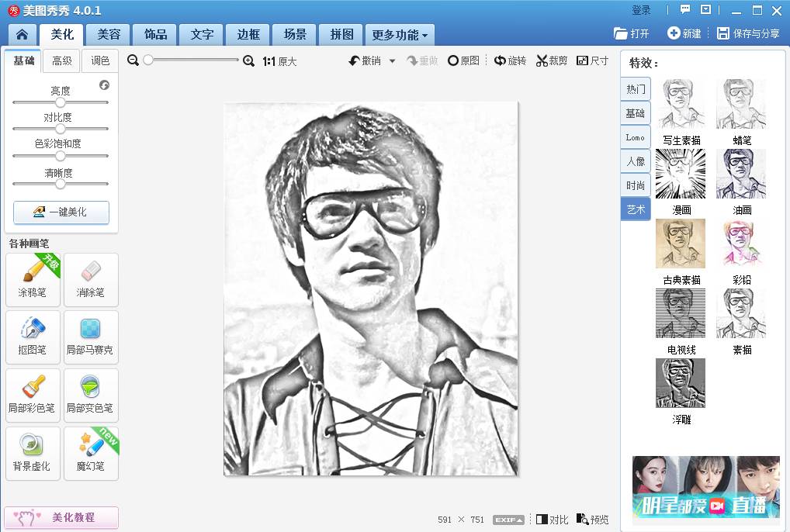Click the 亮度 brightness slider handle

[60, 102]
